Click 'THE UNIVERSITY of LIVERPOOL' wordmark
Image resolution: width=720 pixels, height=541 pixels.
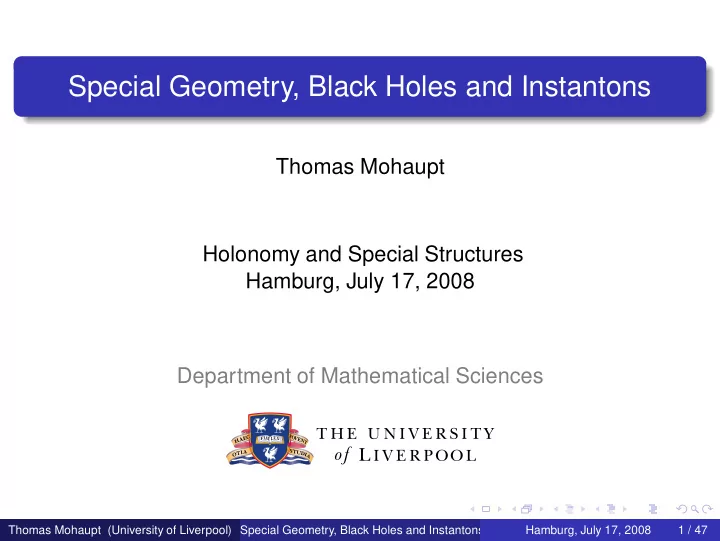point(406,444)
